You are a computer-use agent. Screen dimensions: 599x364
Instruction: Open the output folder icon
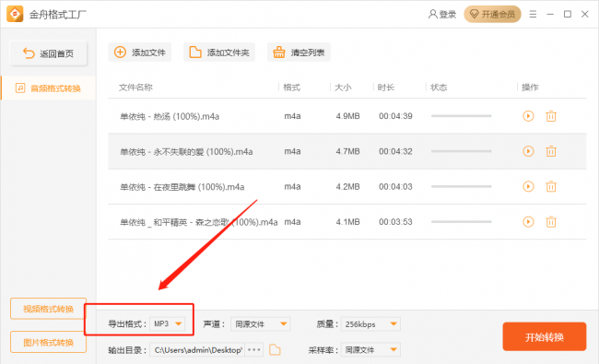tap(275, 349)
